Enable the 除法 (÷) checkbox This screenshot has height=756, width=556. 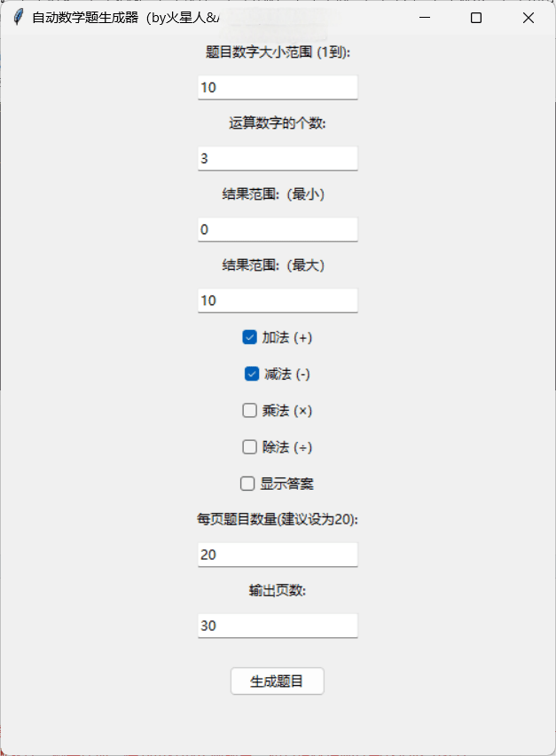[x=250, y=446]
